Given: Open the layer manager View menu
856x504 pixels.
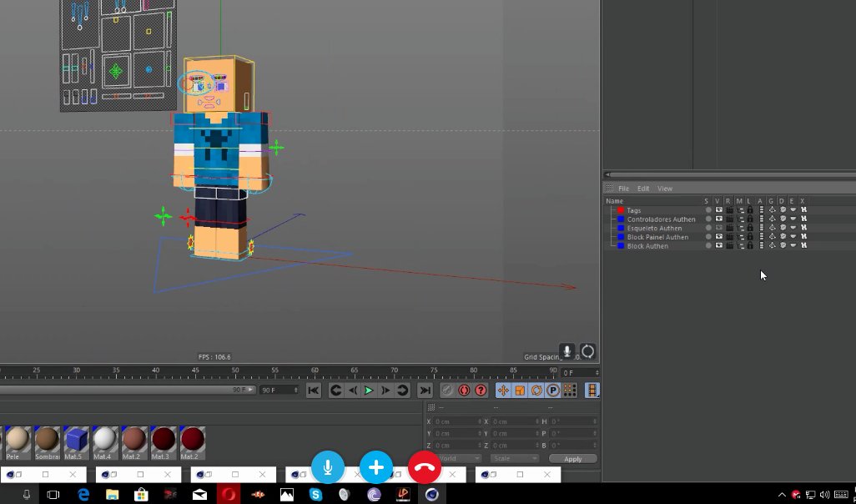Looking at the screenshot, I should 664,189.
